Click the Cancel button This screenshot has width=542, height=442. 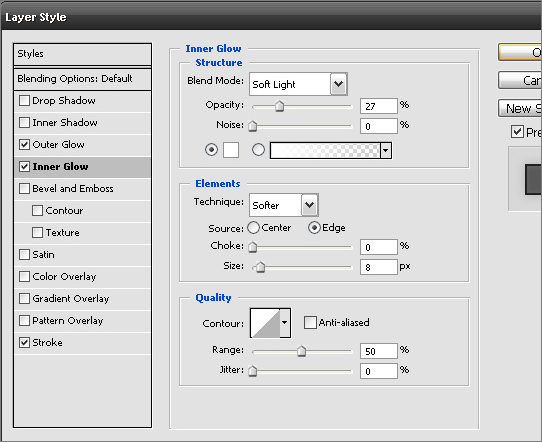520,81
